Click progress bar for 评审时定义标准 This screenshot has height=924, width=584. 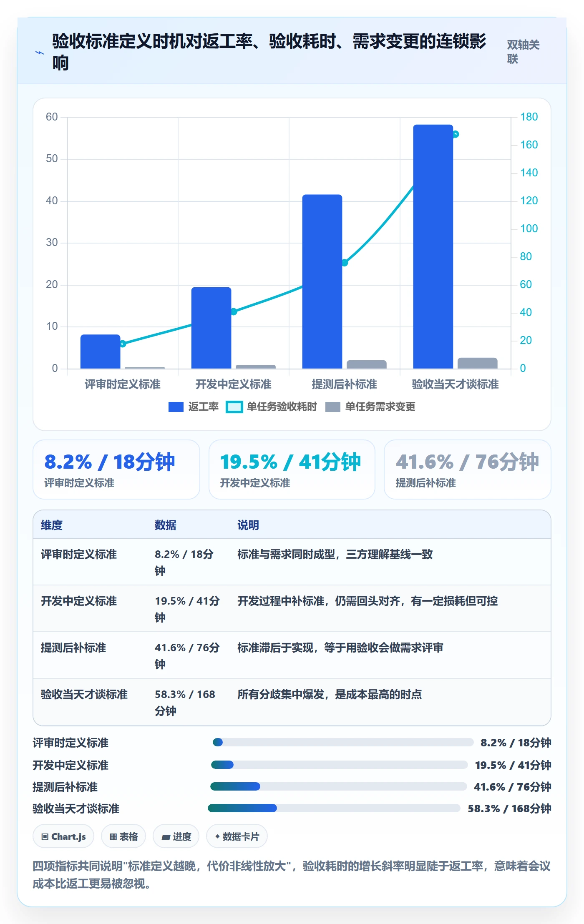[x=343, y=742]
